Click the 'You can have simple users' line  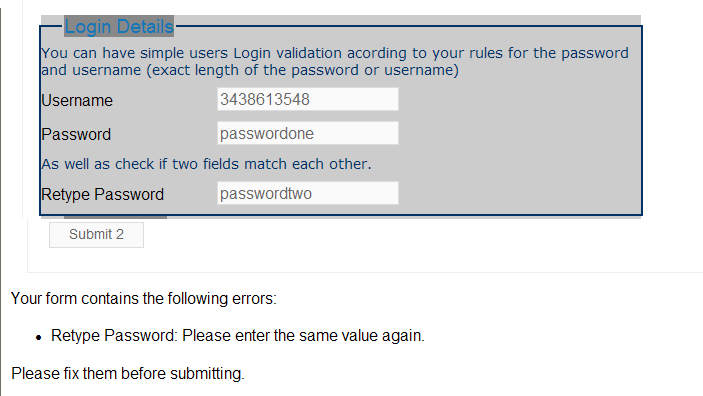(334, 53)
